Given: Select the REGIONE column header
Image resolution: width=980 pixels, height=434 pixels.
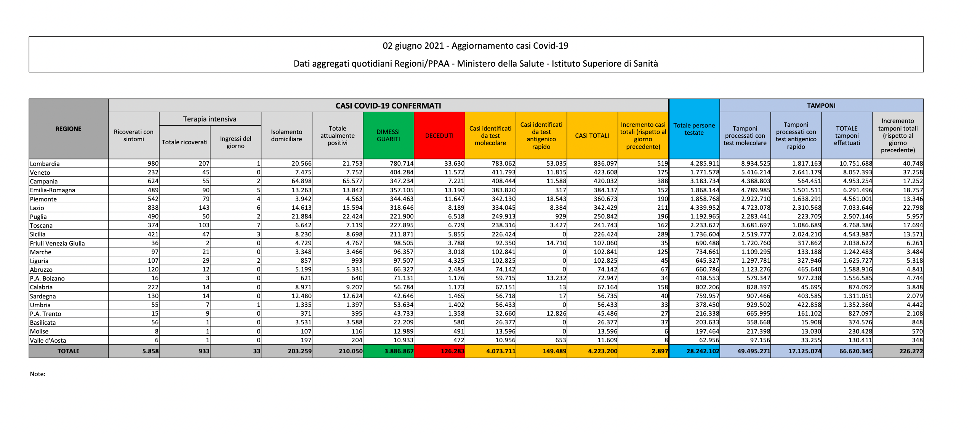Looking at the screenshot, I should 69,129.
